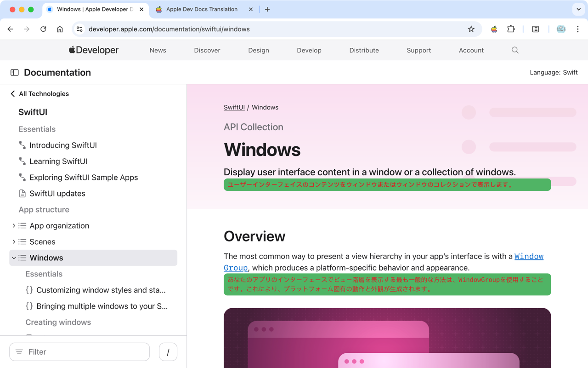Viewport: 588px width, 368px height.
Task: Go back to the previous page
Action: (10, 29)
